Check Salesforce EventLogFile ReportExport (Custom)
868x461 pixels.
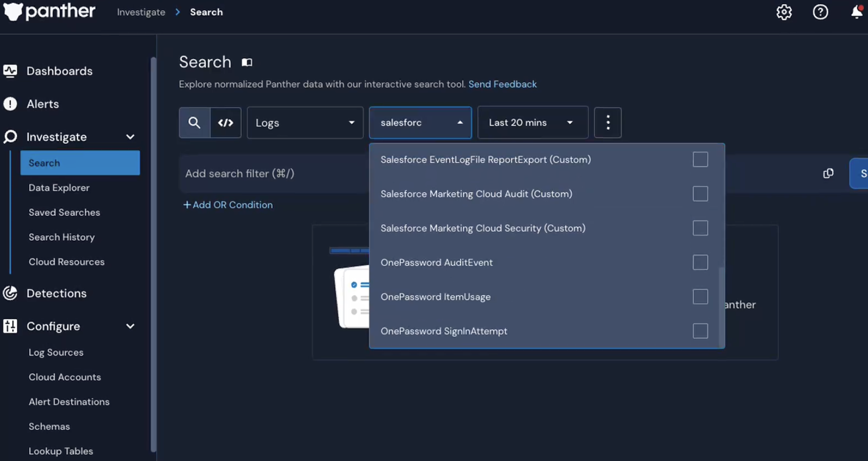pyautogui.click(x=700, y=159)
